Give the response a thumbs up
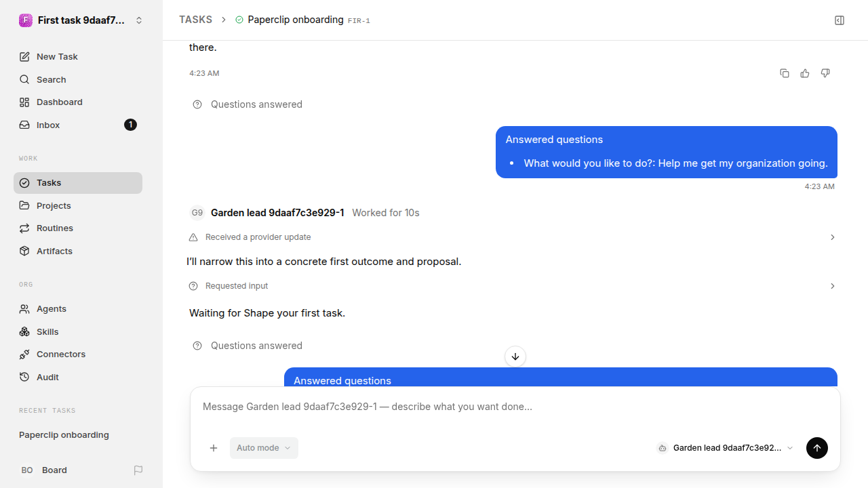This screenshot has width=868, height=488. [805, 73]
